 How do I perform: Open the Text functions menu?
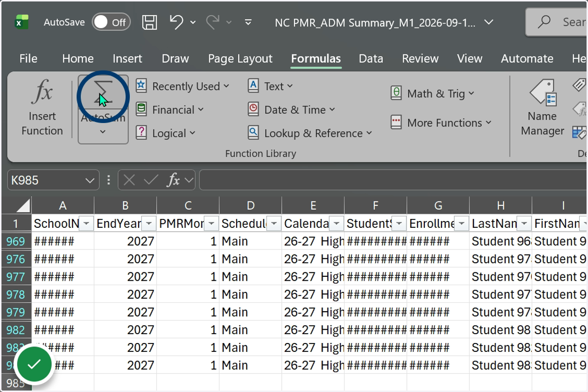click(270, 86)
